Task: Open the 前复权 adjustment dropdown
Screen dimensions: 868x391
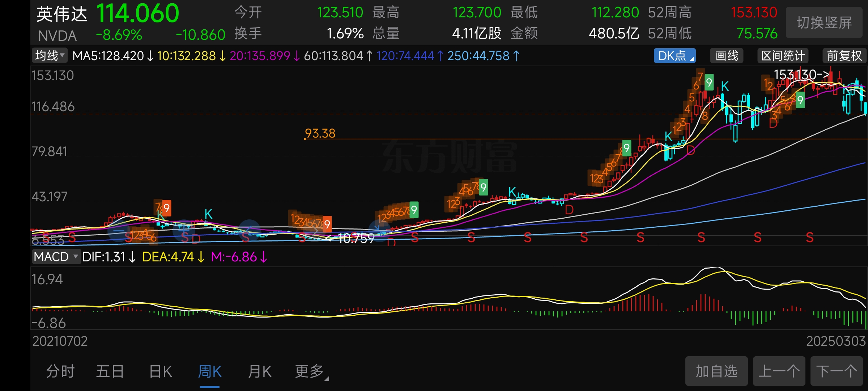Action: point(844,56)
